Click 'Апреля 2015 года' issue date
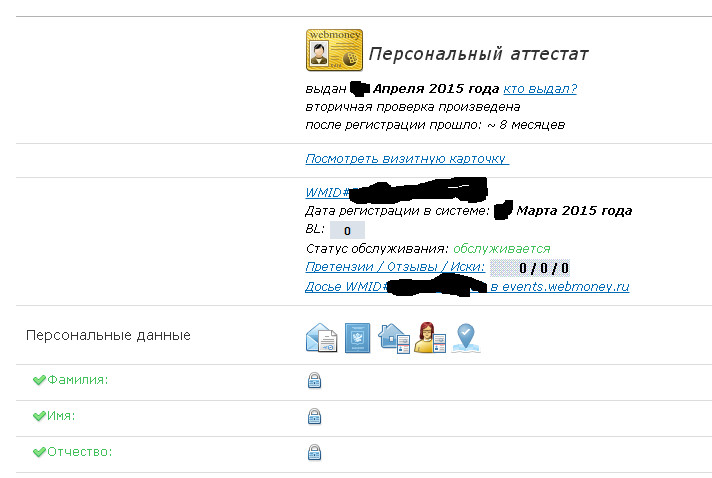The width and height of the screenshot is (712, 478). (x=436, y=89)
